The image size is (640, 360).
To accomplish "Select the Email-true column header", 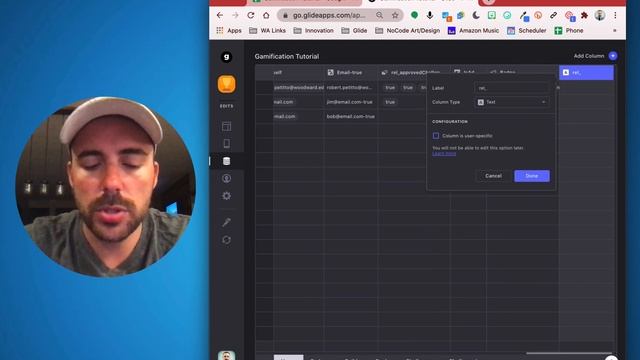I will click(351, 73).
